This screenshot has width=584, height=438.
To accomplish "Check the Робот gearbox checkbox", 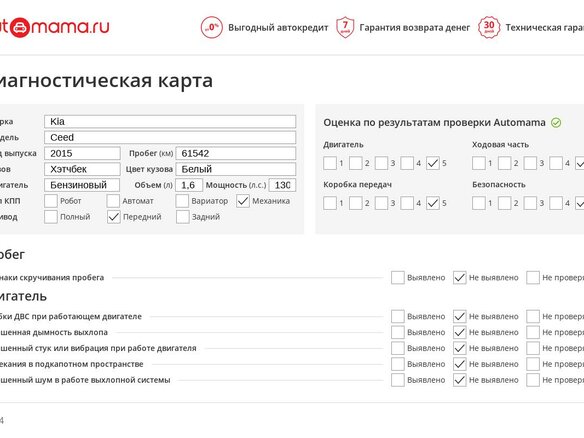I will 51,201.
